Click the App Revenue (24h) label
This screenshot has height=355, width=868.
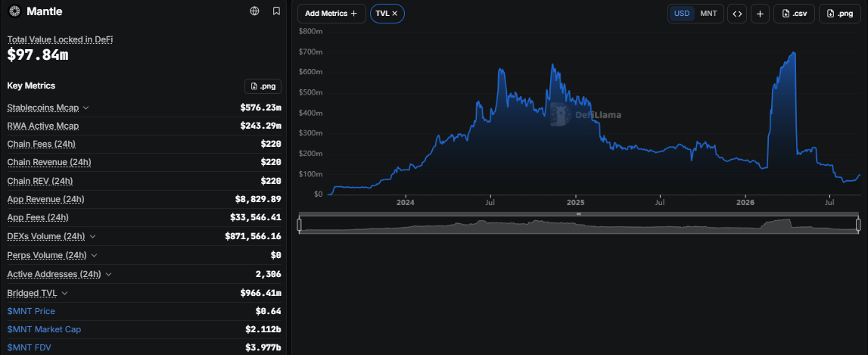[x=46, y=199]
